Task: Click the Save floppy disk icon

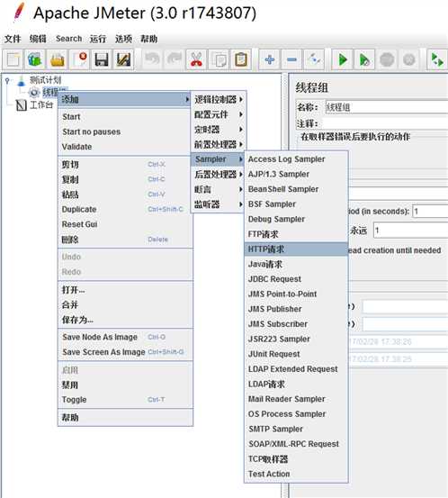Action: tap(102, 59)
